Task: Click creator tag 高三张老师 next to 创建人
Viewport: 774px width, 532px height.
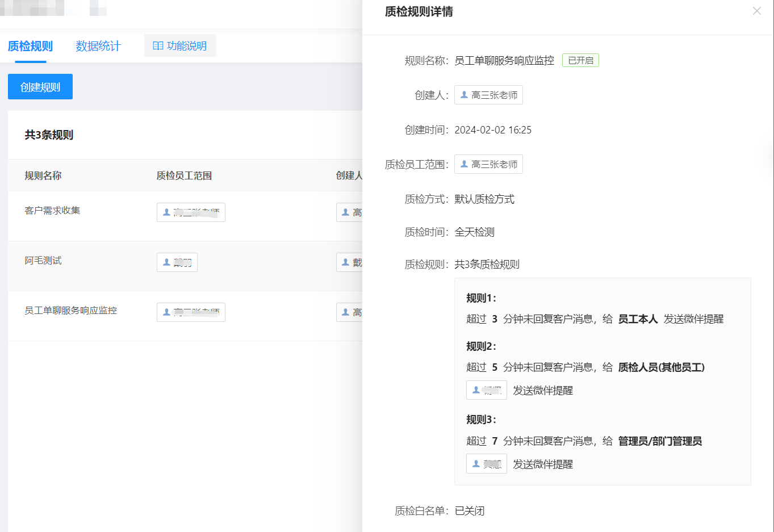Action: (488, 95)
